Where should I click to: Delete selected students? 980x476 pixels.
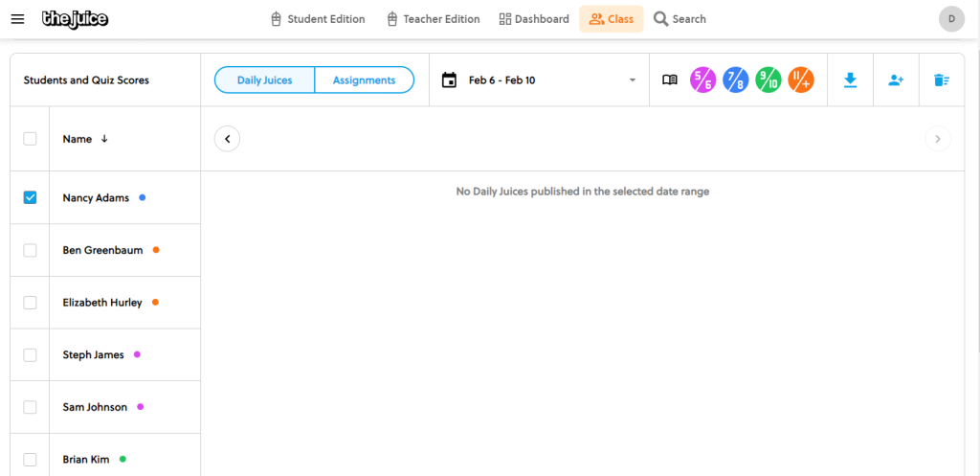coord(942,80)
